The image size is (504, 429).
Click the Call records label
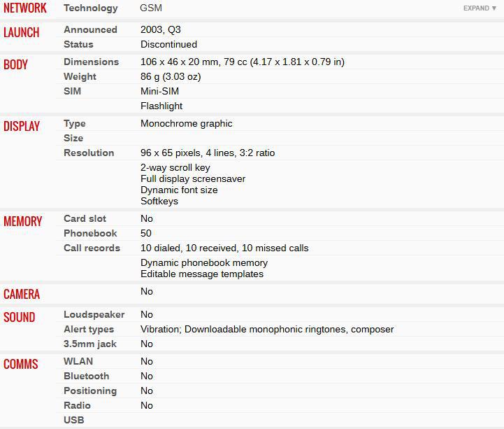(x=92, y=248)
